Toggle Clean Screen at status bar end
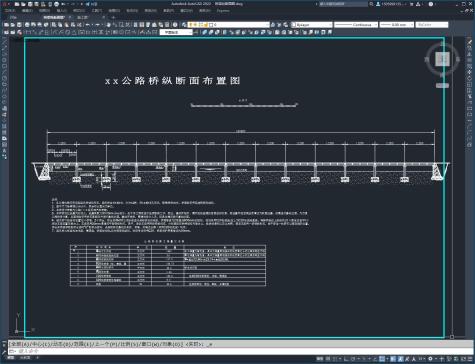Image resolution: width=475 pixels, height=364 pixels. click(464, 359)
